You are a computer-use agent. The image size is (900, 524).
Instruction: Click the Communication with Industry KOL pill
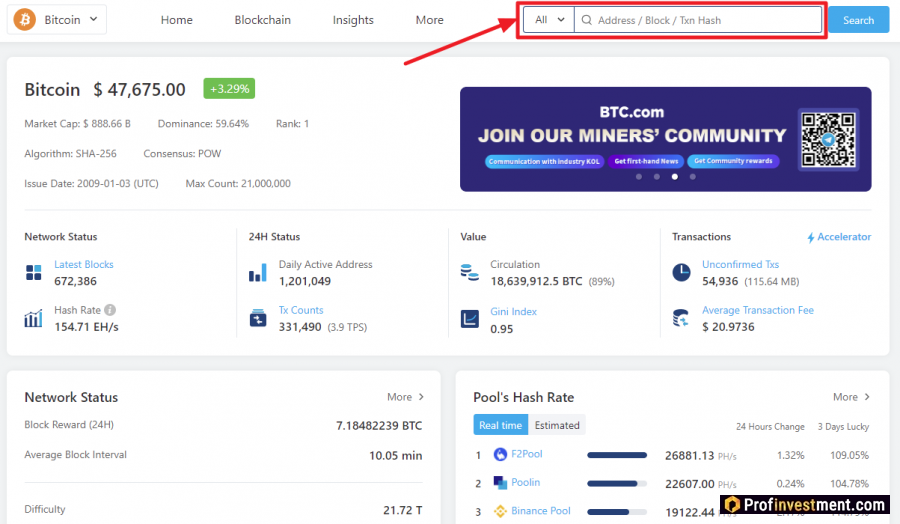point(544,161)
